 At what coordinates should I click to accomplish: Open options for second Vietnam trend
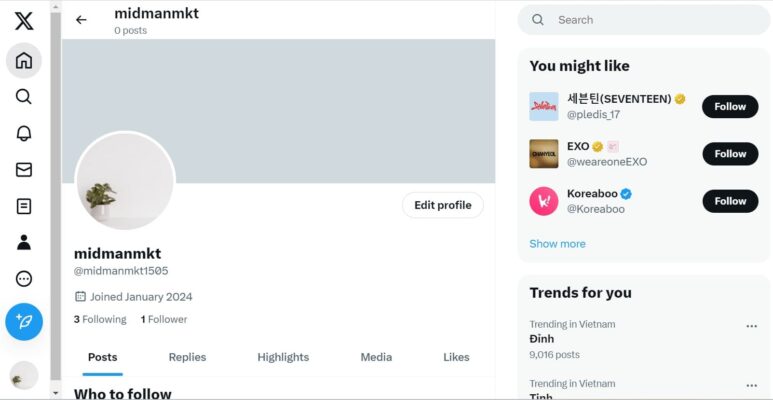click(x=751, y=386)
